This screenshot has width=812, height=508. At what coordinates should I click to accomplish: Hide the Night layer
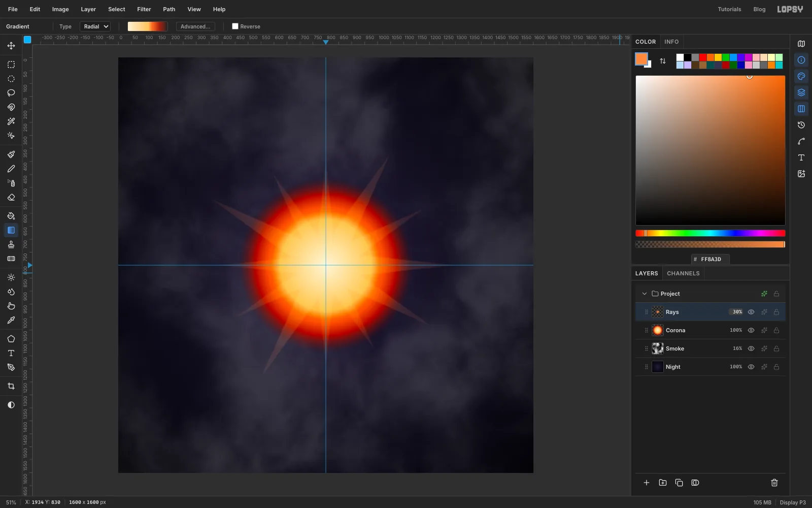(751, 367)
